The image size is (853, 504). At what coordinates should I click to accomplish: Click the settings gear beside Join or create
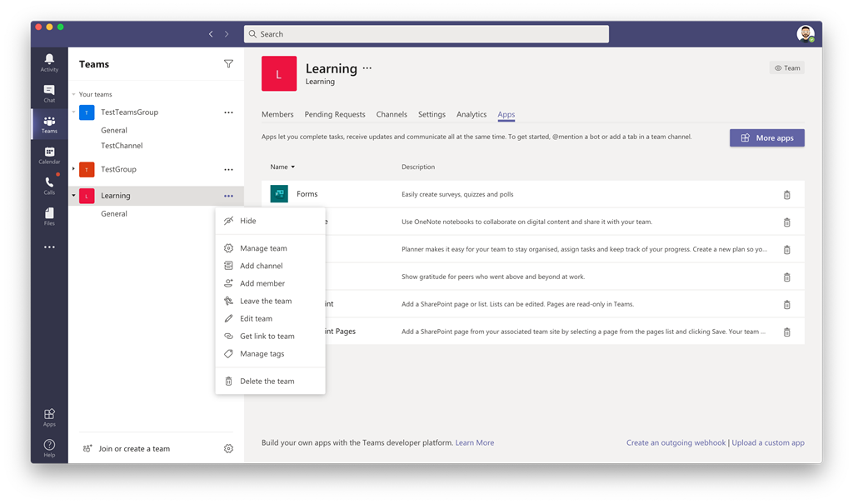[x=228, y=448]
